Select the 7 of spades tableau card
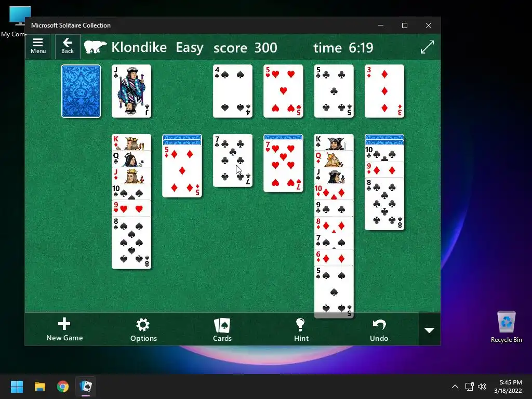This screenshot has height=399, width=532. click(x=334, y=242)
